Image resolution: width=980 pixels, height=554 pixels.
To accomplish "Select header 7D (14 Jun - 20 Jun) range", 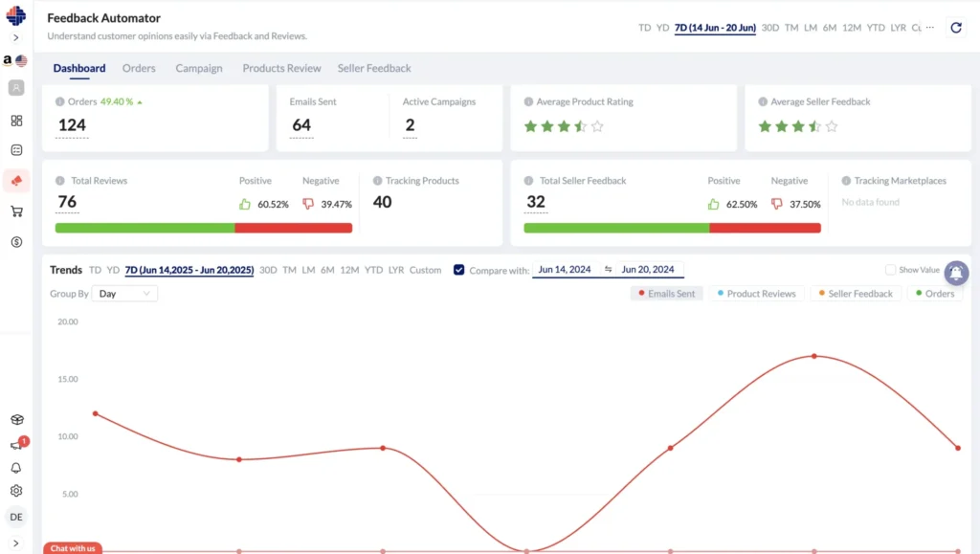I will coord(715,28).
